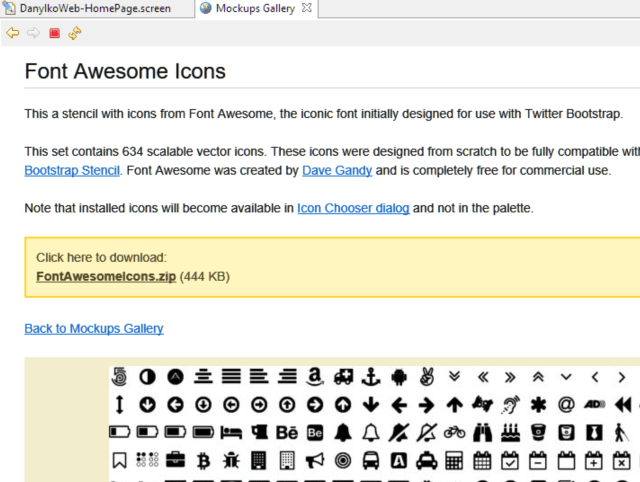Image resolution: width=640 pixels, height=482 pixels.
Task: Click the bicycle icon
Action: click(455, 432)
